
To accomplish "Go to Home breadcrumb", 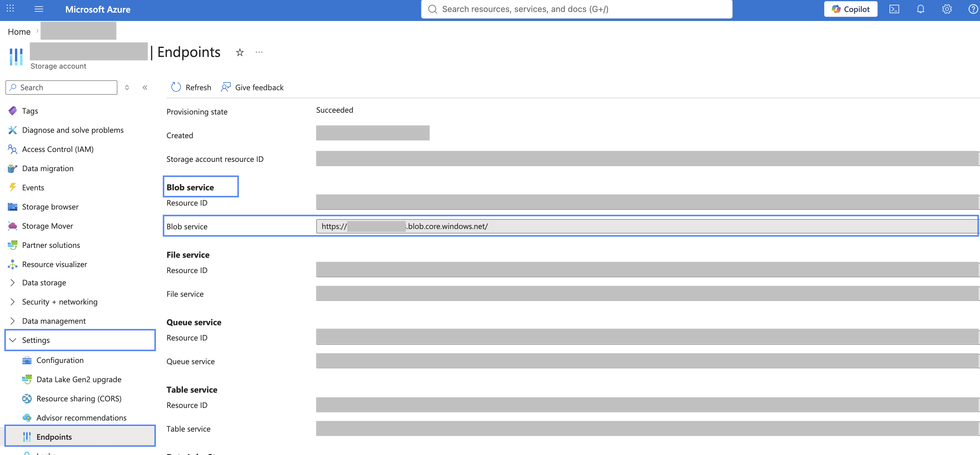I will [19, 31].
